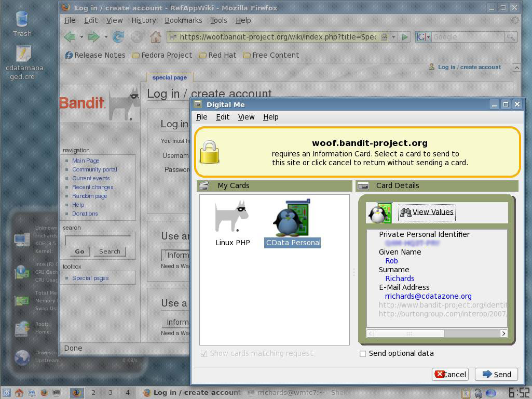Click the home icon in KDE panel
Image resolution: width=532 pixels, height=399 pixels.
coord(19,393)
